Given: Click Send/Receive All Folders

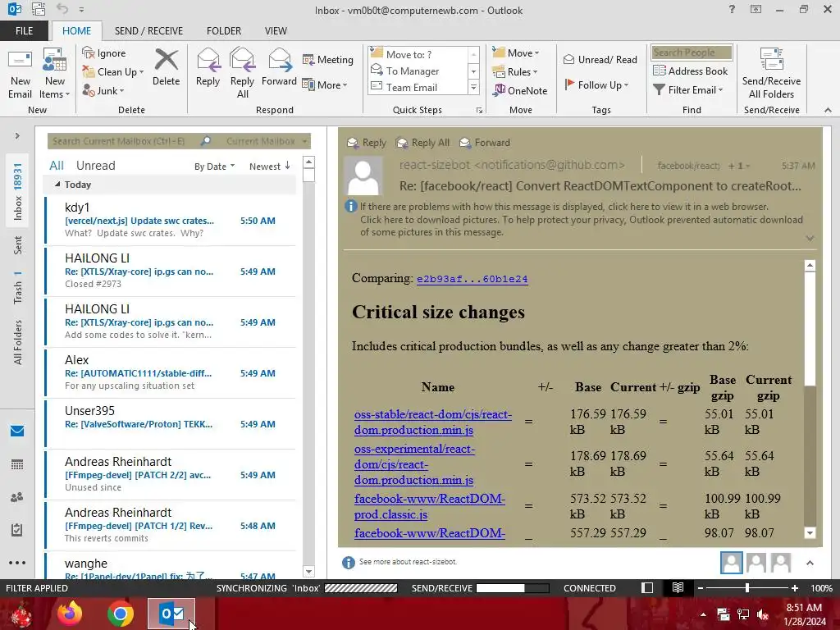Looking at the screenshot, I should 771,73.
